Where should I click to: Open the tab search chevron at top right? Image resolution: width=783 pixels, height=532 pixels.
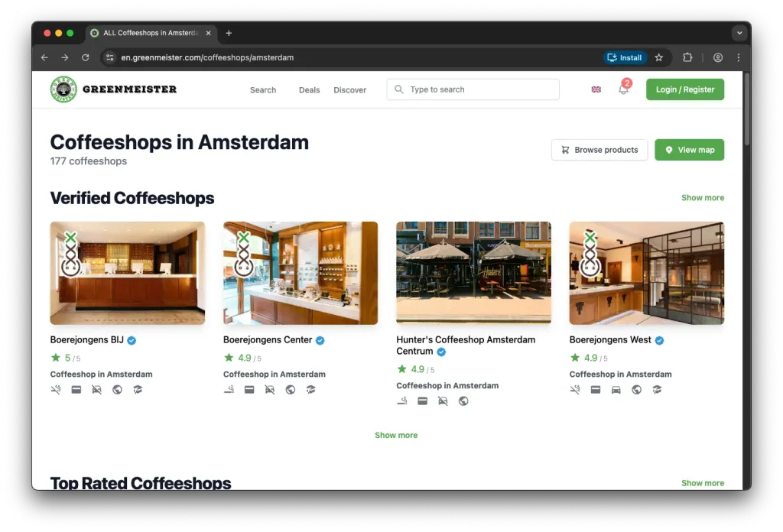pyautogui.click(x=739, y=33)
